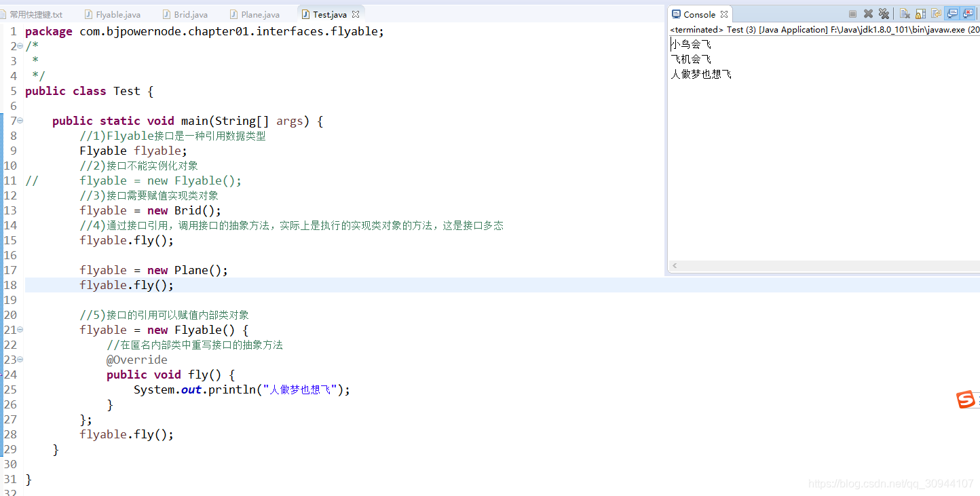The width and height of the screenshot is (980, 496).
Task: Click flyable.fly() call on line 28
Action: tap(127, 434)
